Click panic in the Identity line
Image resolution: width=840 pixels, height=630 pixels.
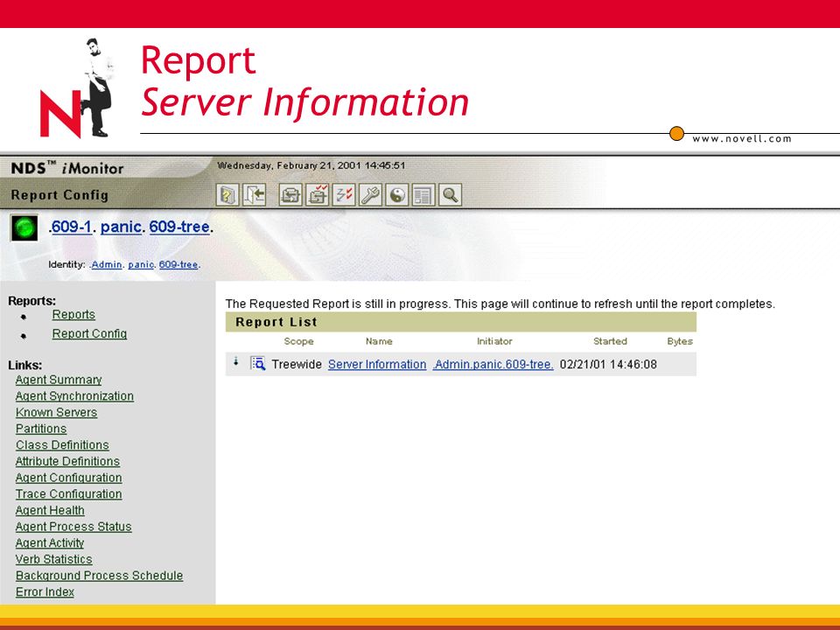click(141, 264)
